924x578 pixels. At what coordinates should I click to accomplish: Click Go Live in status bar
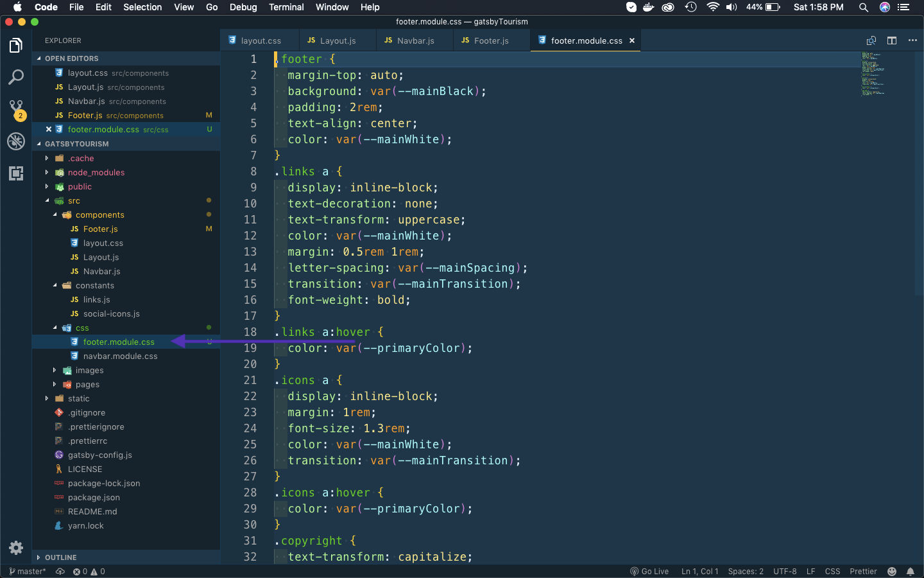pyautogui.click(x=649, y=572)
